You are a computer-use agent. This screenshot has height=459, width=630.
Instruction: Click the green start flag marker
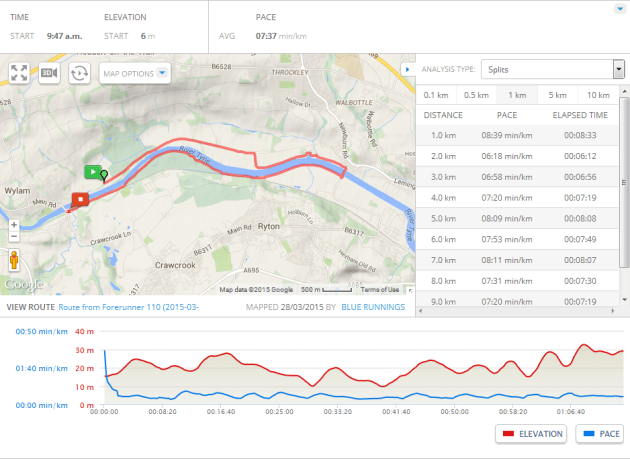point(92,172)
